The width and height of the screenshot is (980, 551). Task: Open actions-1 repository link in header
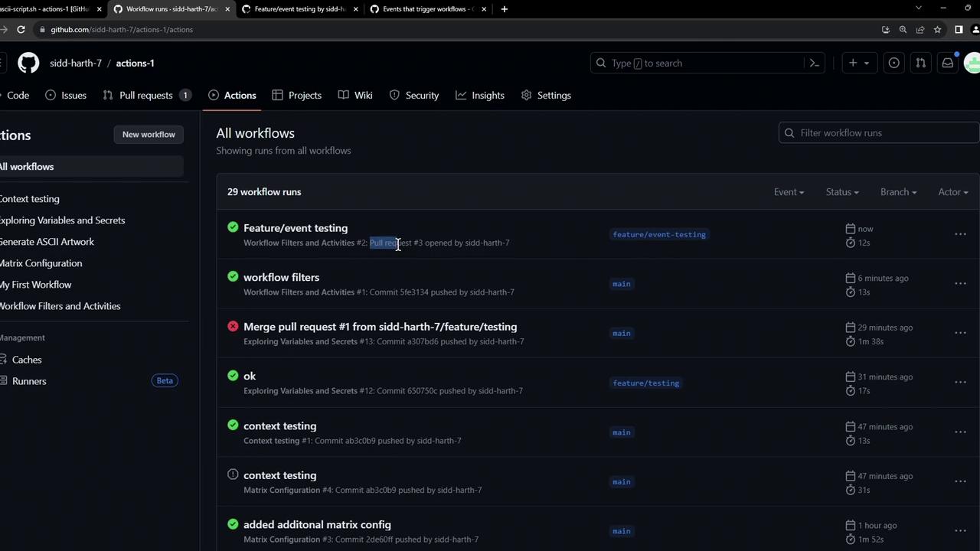[x=135, y=63]
